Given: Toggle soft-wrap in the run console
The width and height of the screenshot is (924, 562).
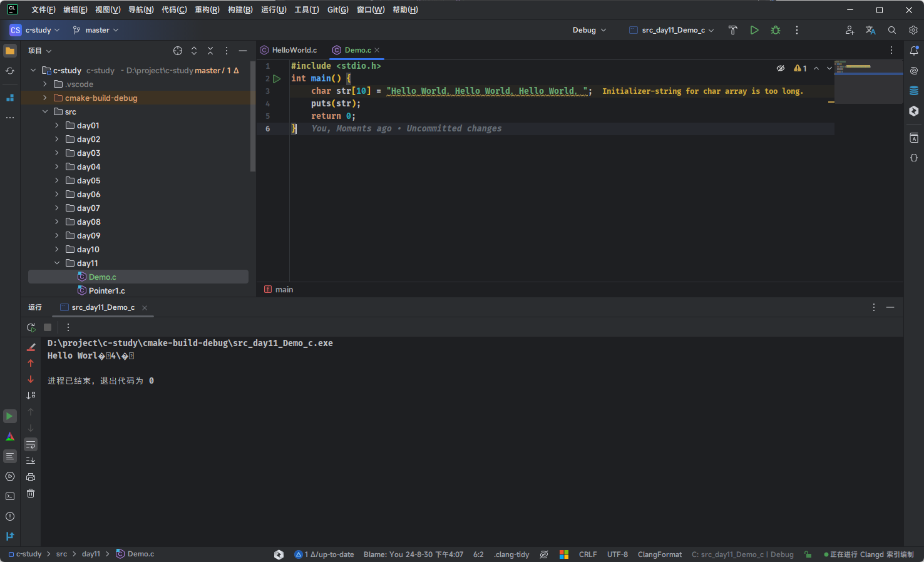Looking at the screenshot, I should tap(31, 444).
